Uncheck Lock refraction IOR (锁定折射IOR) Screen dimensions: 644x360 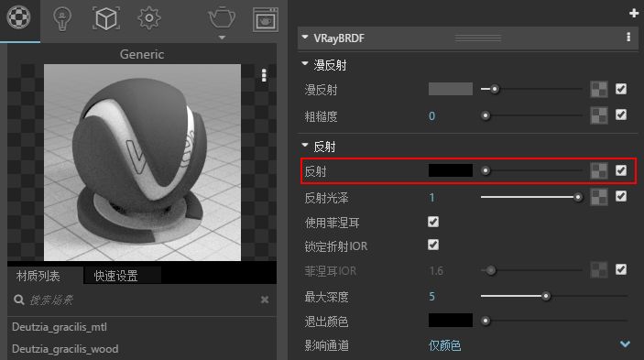pos(433,245)
